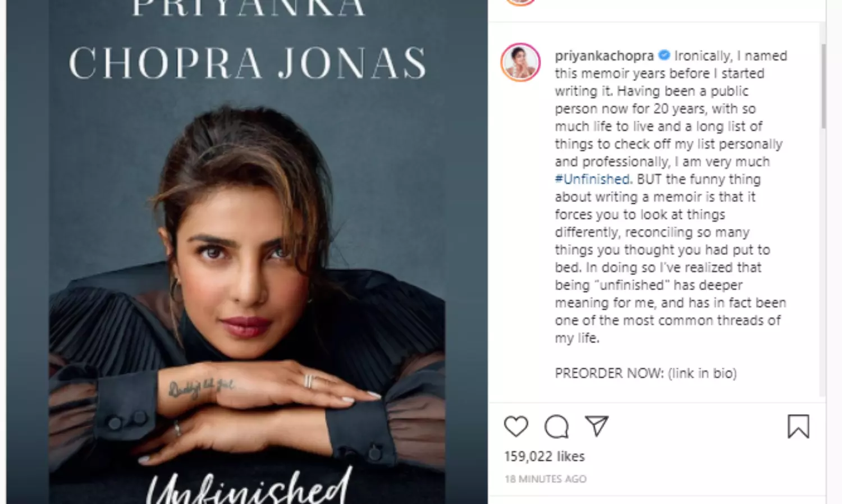Click the CHOPRA JONAS heading on the cover
Image resolution: width=842 pixels, height=504 pixels.
(248, 63)
